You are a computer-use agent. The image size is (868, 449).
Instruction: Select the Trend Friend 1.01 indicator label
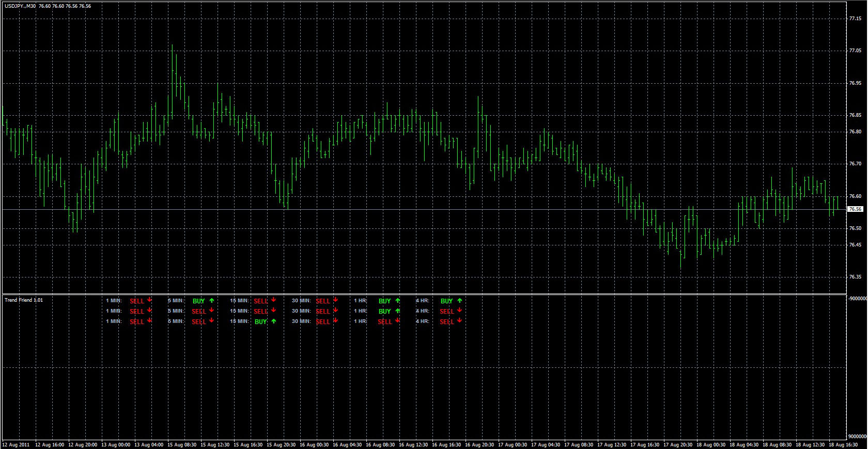(x=24, y=300)
